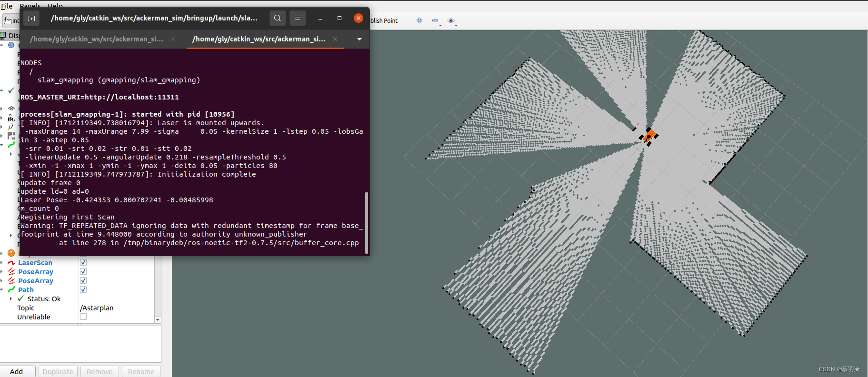
Task: Select the Path display name
Action: point(26,289)
